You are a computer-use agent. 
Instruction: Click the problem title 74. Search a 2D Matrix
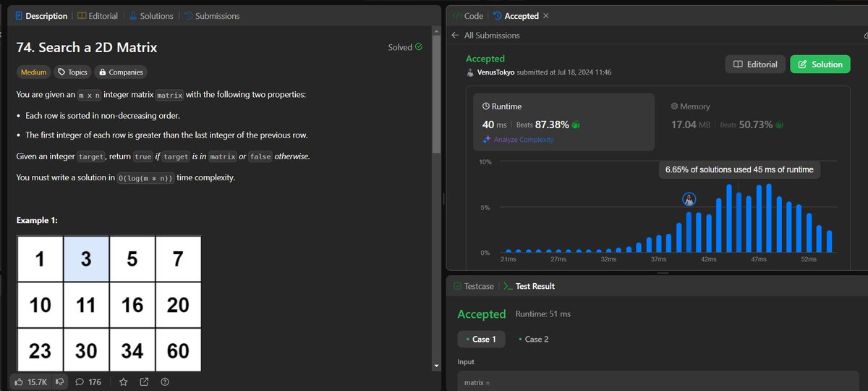point(87,47)
